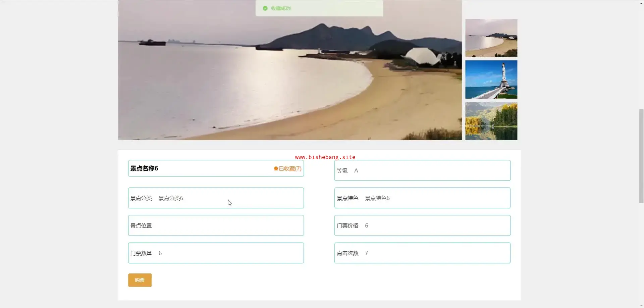Click the 收藏成功 success notification banner
The width and height of the screenshot is (644, 308).
click(319, 8)
